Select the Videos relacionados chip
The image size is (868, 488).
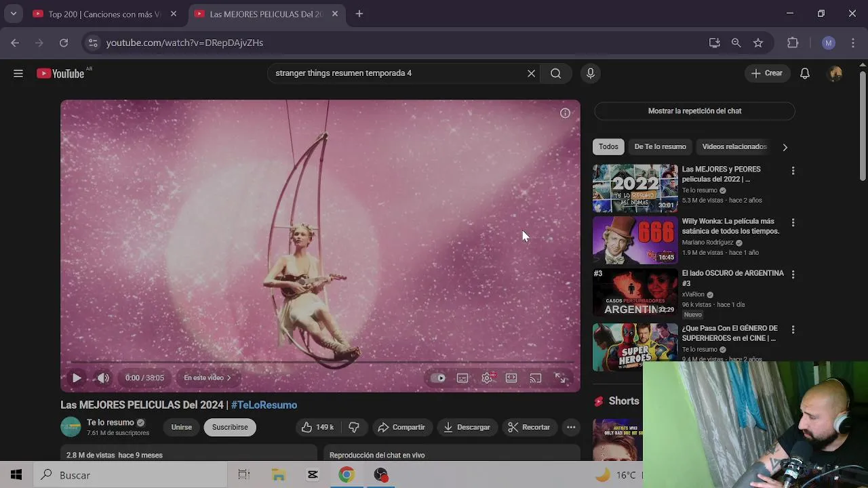click(x=734, y=146)
